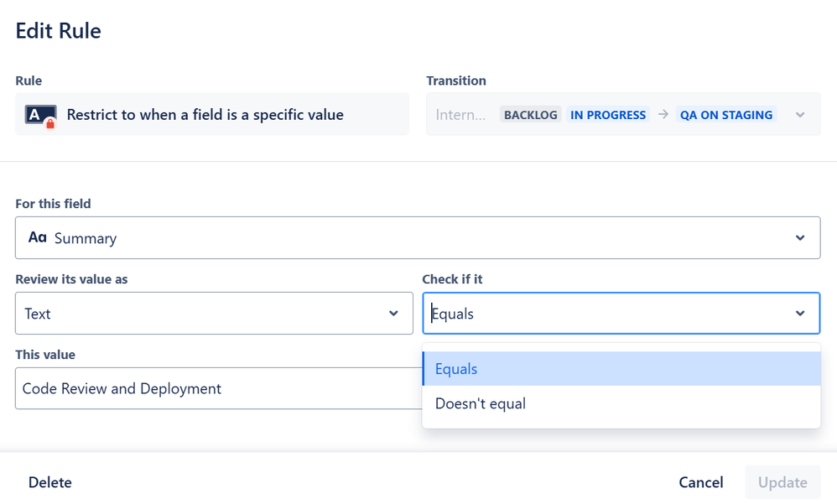837x504 pixels.
Task: Click the BACKLOG status badge
Action: click(x=531, y=115)
